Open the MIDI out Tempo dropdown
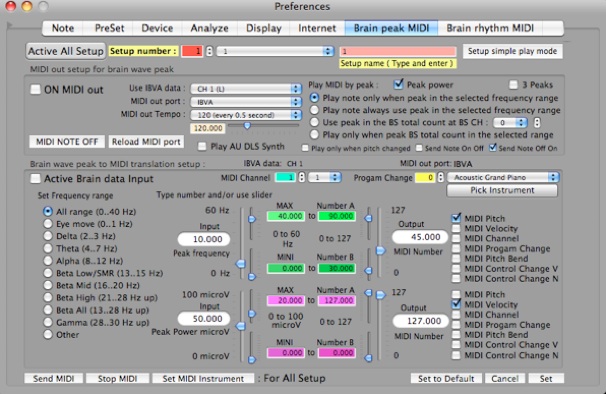 (246, 115)
